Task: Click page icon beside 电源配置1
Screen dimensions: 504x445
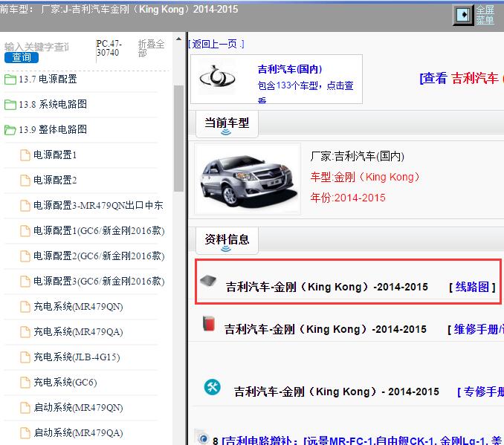Action: [x=25, y=155]
